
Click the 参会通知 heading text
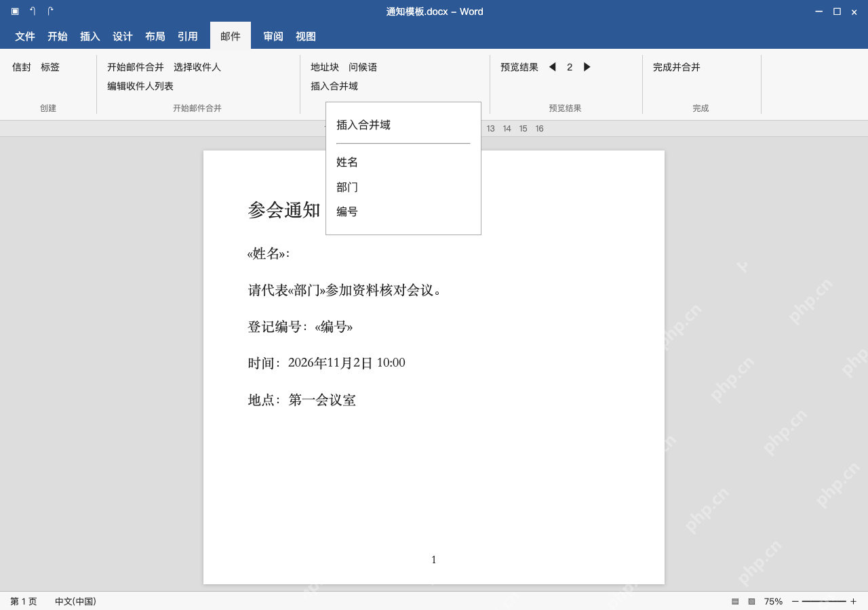[x=284, y=209]
